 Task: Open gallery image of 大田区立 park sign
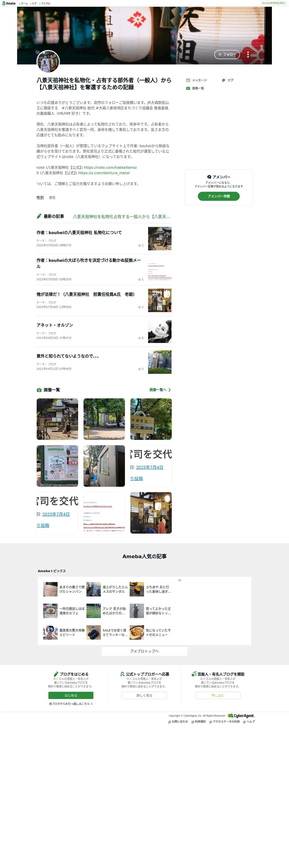(151, 419)
